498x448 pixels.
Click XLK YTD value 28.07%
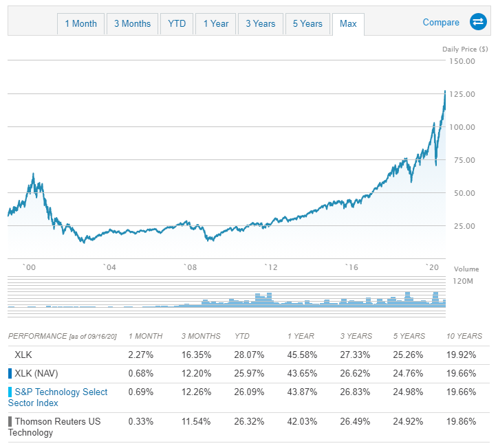(x=249, y=355)
